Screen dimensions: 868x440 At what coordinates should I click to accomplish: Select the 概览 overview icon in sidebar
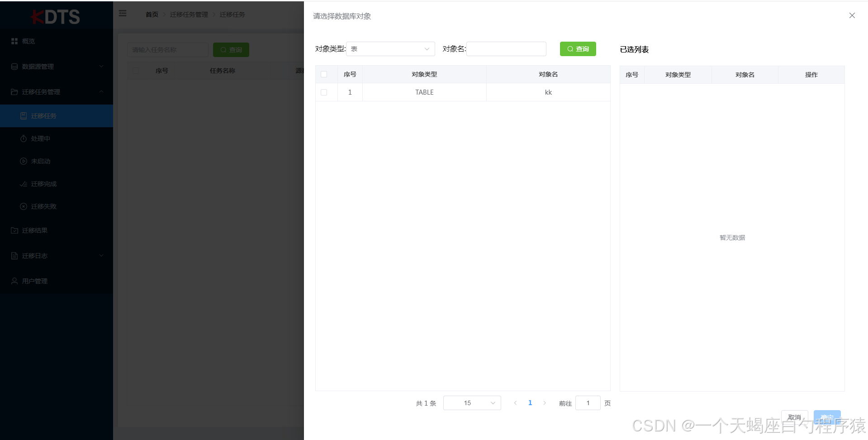tap(14, 41)
